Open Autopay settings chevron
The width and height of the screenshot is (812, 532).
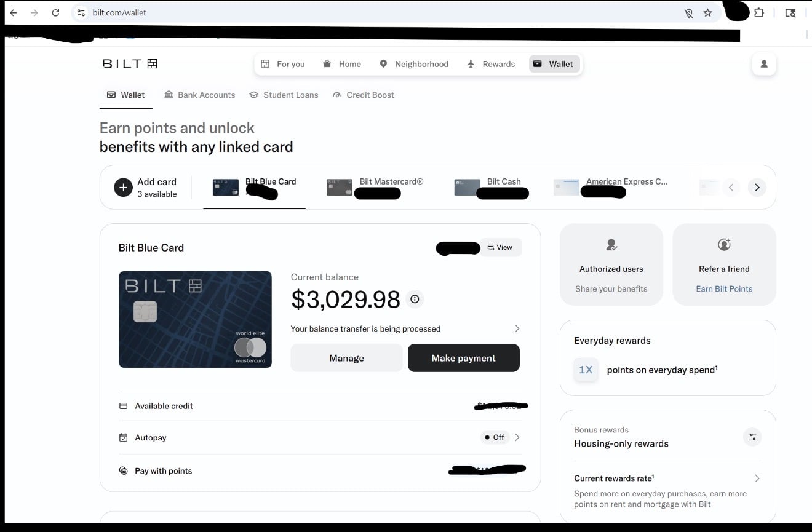517,437
